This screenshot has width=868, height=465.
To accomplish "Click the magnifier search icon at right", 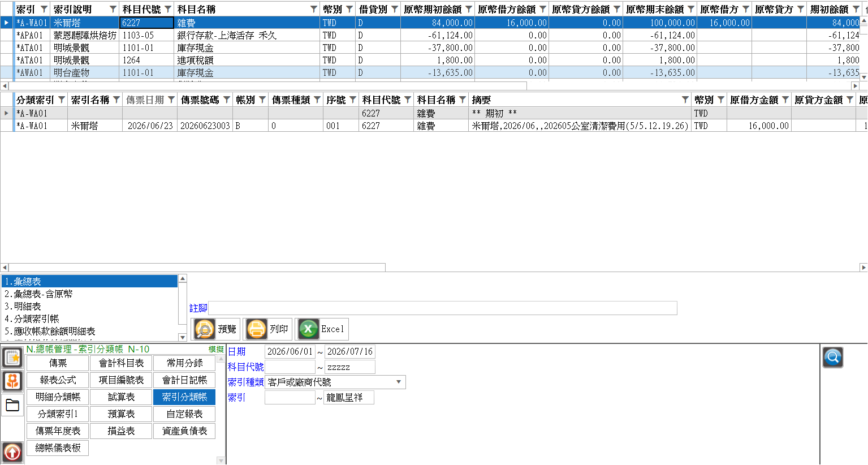I will pos(833,358).
